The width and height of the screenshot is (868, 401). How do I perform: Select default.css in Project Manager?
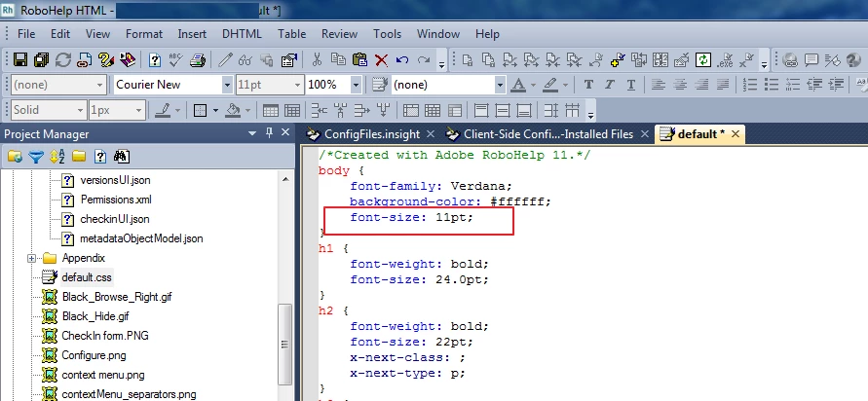87,277
